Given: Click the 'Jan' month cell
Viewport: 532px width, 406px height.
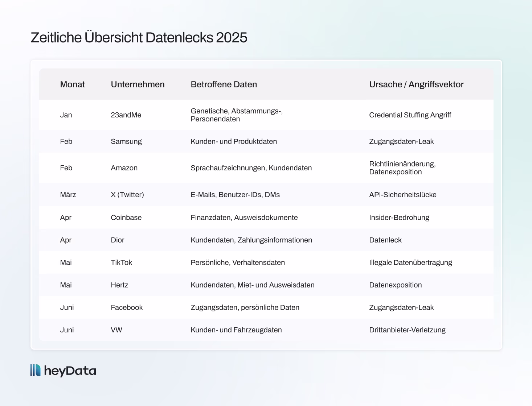Looking at the screenshot, I should tap(66, 115).
